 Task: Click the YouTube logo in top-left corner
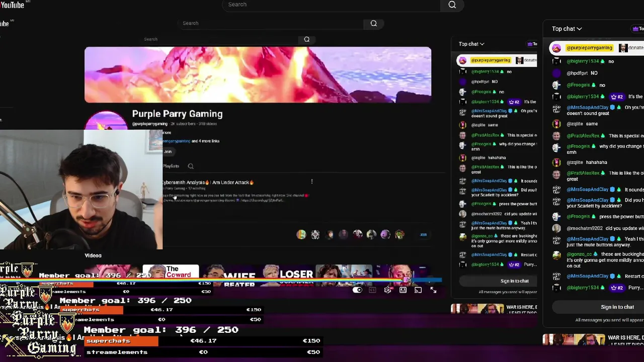click(x=12, y=5)
